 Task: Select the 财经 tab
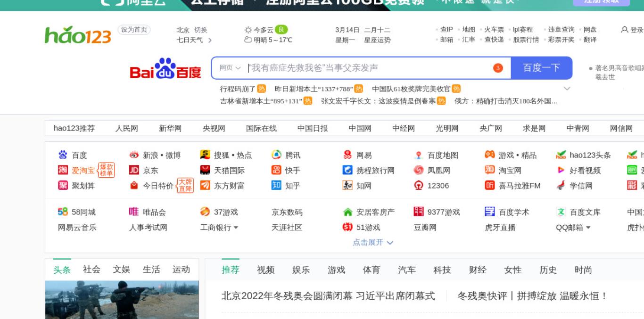(x=478, y=270)
